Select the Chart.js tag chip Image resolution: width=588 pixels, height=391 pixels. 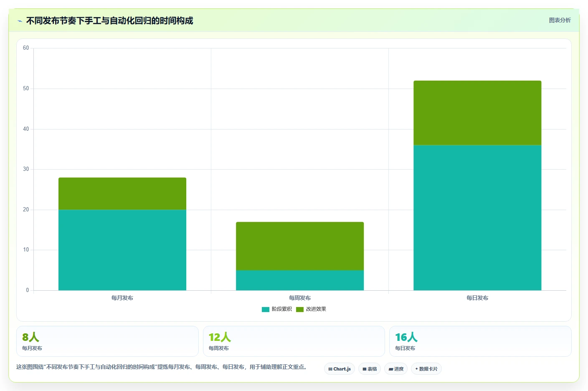click(340, 369)
